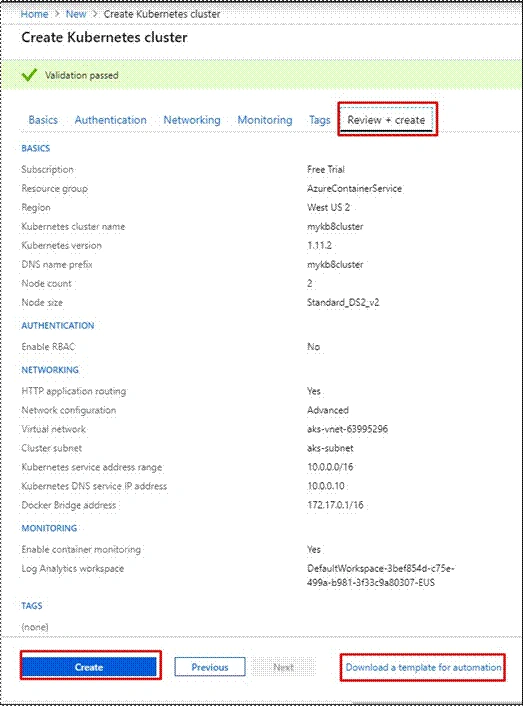Image resolution: width=529 pixels, height=713 pixels.
Task: Select the TAGS section heading
Action: (31, 606)
